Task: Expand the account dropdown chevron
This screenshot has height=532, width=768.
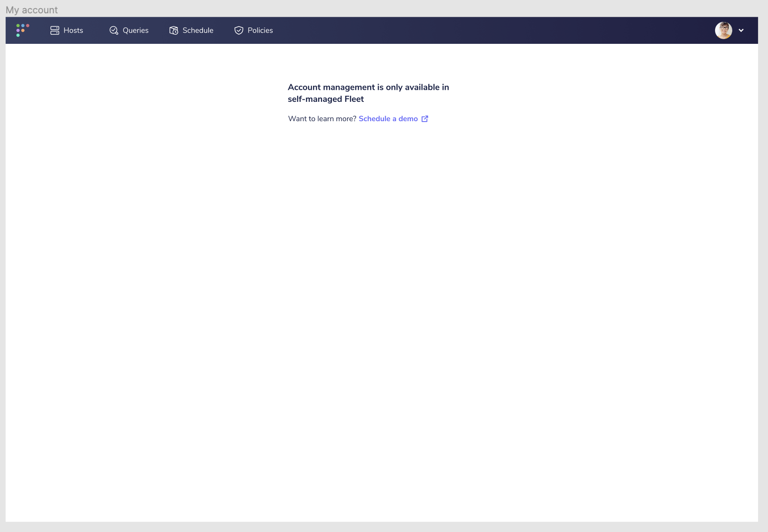Action: point(741,31)
